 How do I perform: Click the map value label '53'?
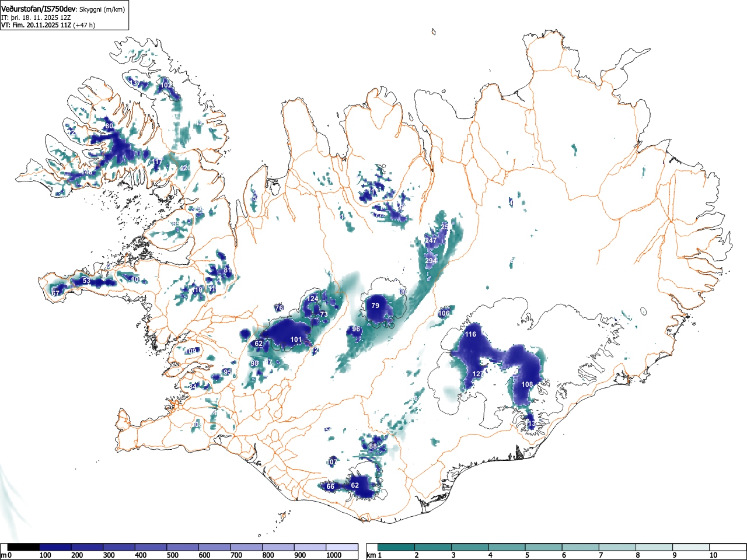pyautogui.click(x=86, y=281)
